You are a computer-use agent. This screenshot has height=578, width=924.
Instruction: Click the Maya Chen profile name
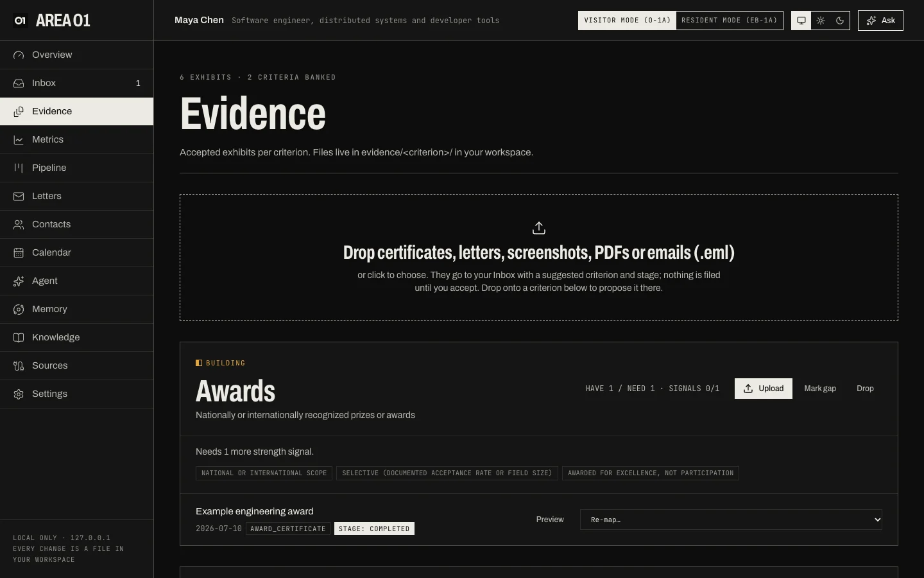click(199, 20)
